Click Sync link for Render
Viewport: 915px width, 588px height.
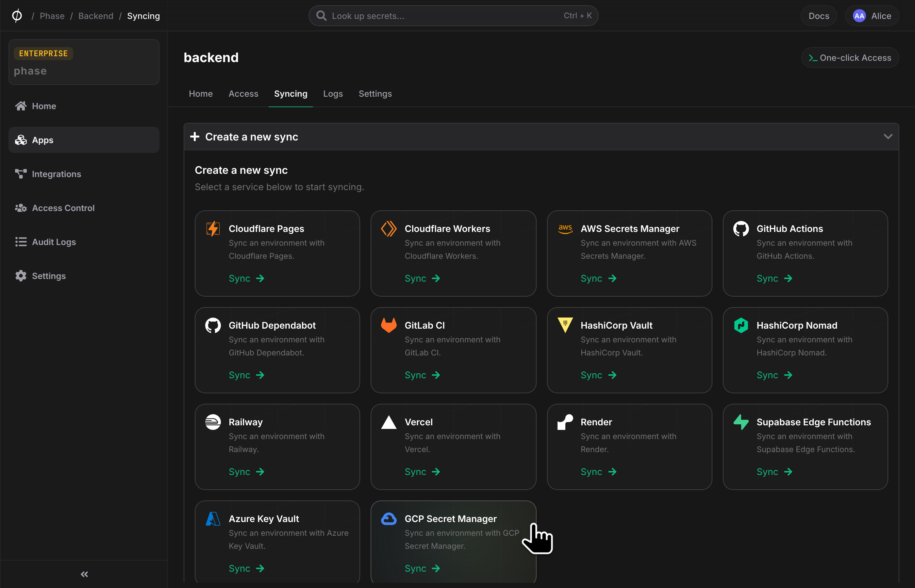599,472
